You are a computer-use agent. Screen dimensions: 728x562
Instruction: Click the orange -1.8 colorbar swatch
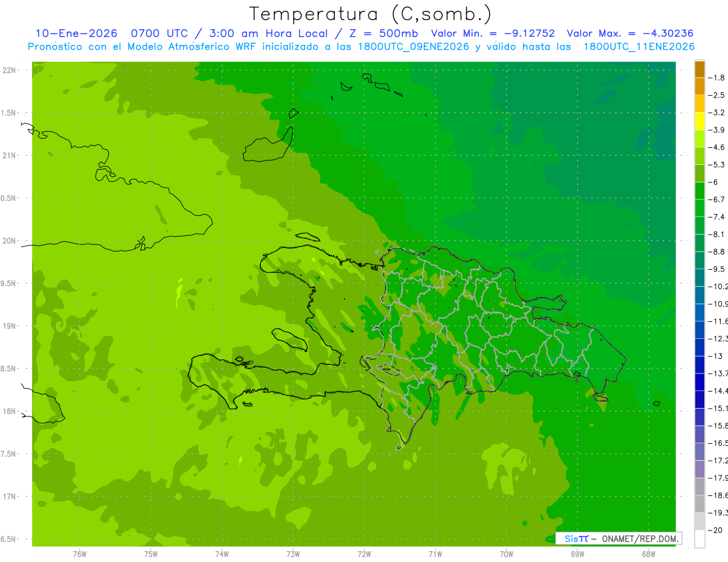[x=699, y=69]
